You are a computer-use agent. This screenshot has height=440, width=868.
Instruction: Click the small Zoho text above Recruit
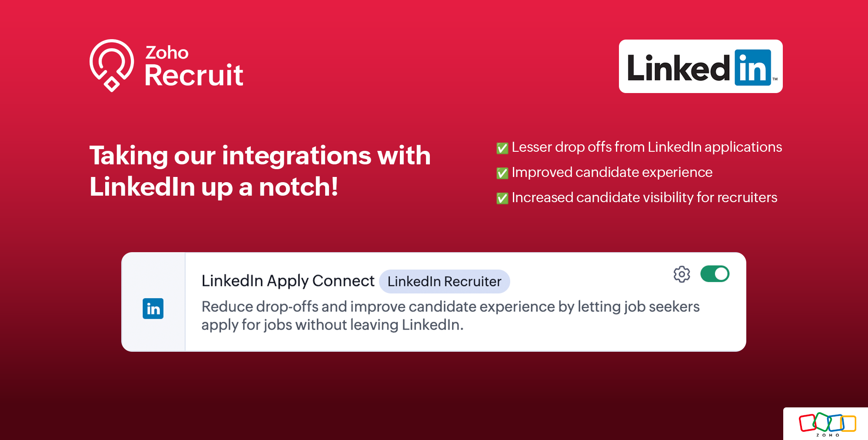point(167,53)
